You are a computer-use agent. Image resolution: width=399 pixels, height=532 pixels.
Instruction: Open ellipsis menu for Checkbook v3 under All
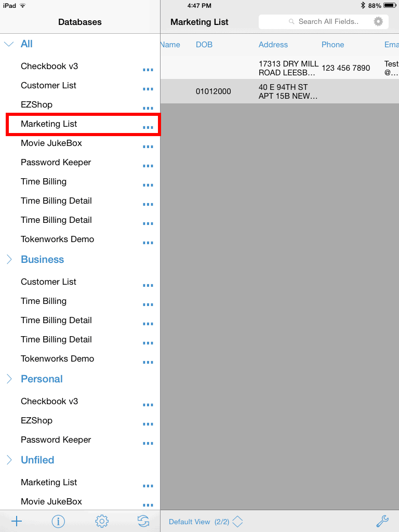tap(148, 70)
